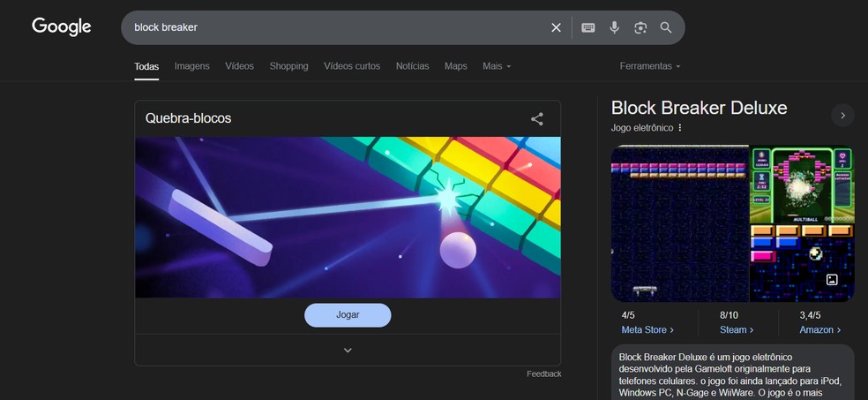Viewport: 868px width, 400px height.
Task: Open more options beside Jogo eletrônico
Action: pyautogui.click(x=680, y=128)
